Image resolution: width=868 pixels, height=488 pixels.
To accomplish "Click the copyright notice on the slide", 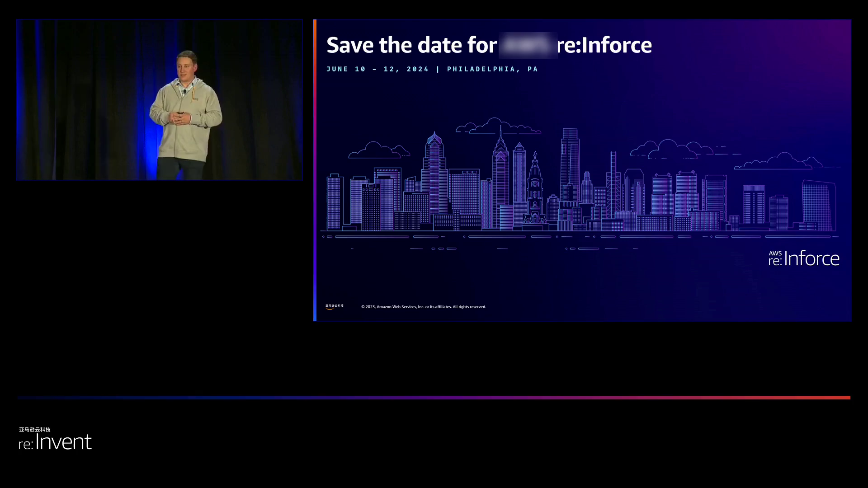I will [424, 307].
